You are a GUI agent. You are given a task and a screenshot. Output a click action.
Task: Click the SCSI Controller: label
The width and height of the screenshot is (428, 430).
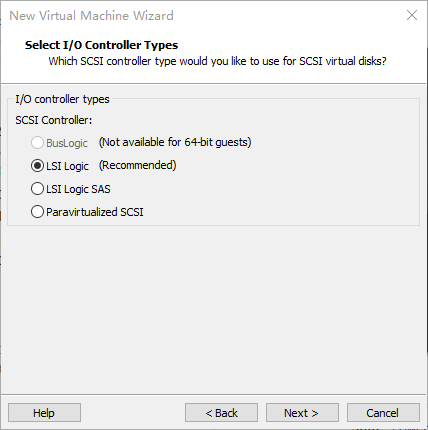tap(54, 120)
